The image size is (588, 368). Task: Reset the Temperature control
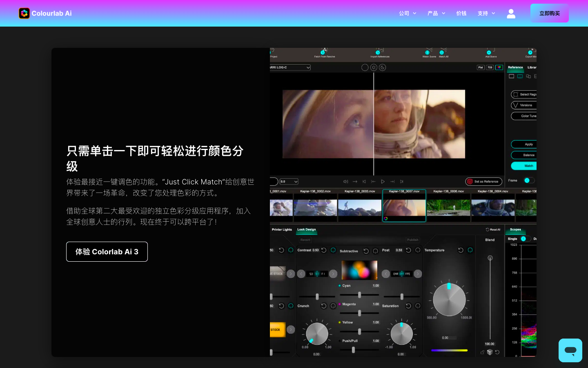461,250
